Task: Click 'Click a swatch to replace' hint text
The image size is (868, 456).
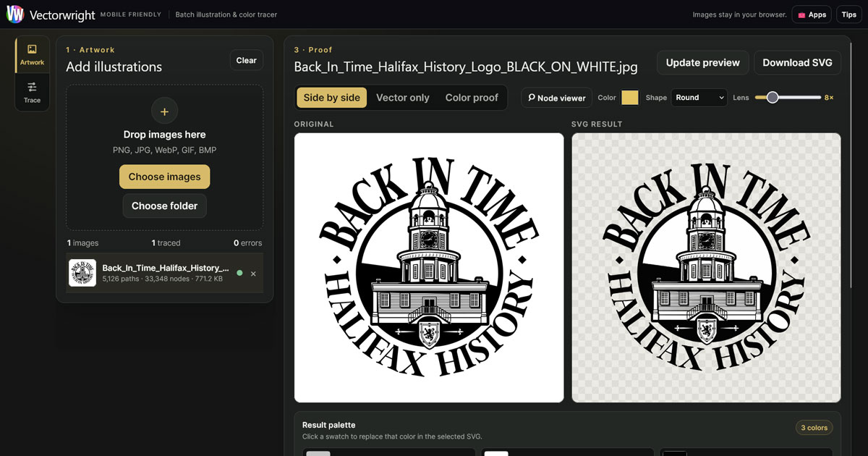Action: click(x=392, y=436)
